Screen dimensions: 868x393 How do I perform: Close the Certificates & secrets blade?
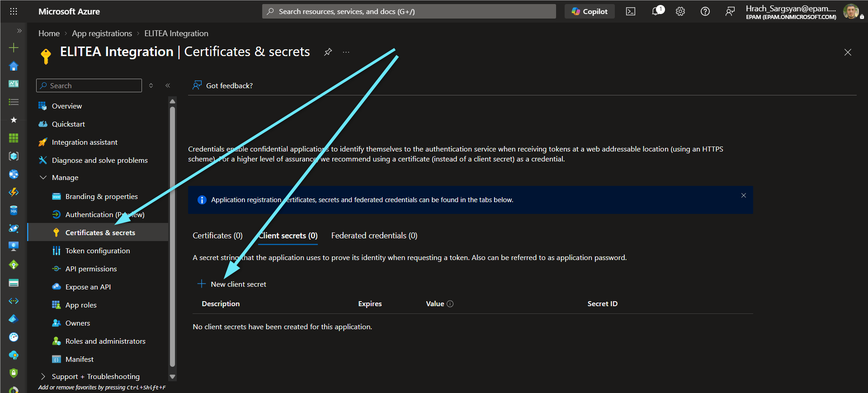pyautogui.click(x=848, y=52)
